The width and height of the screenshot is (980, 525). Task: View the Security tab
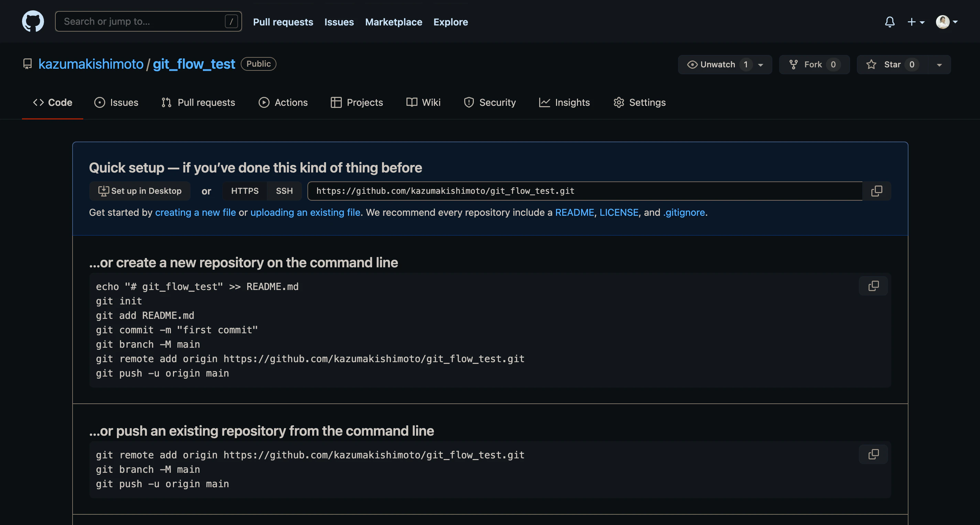coord(490,102)
